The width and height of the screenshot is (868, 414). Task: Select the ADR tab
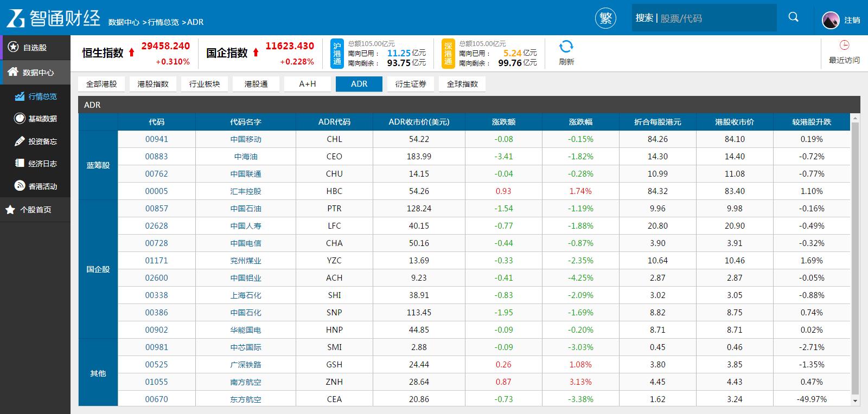click(x=359, y=84)
